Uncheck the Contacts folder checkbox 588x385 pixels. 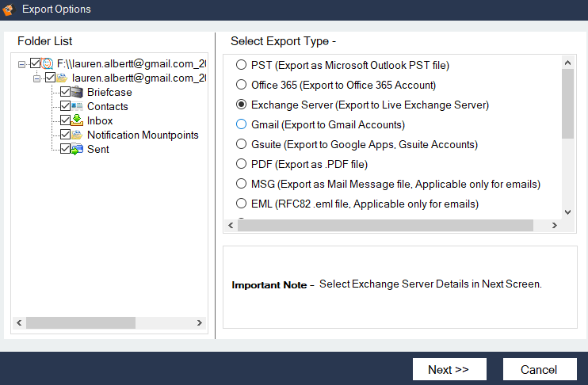click(x=65, y=107)
